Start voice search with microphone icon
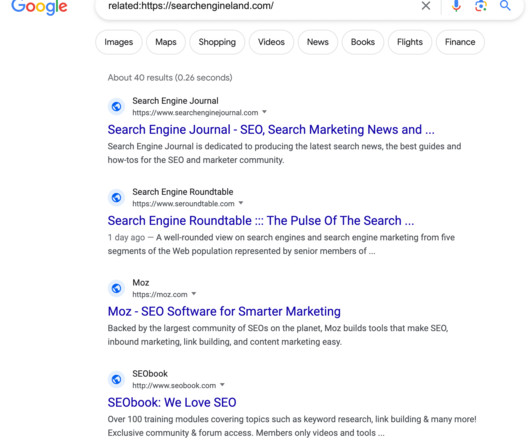 coord(456,6)
